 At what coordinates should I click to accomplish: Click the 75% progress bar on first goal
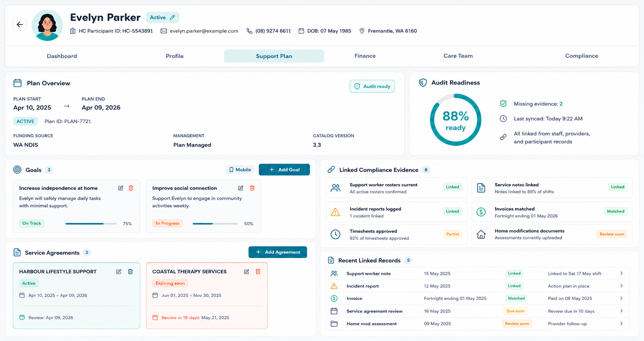91,224
